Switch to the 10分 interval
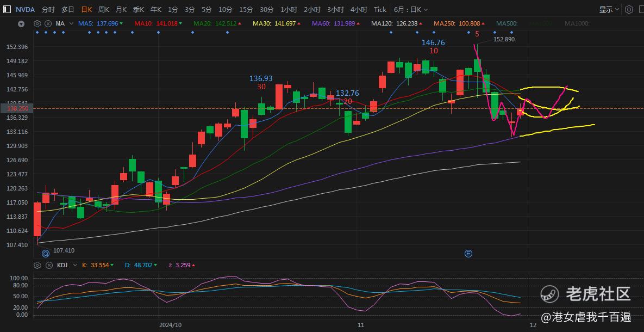The image size is (644, 332). click(225, 9)
